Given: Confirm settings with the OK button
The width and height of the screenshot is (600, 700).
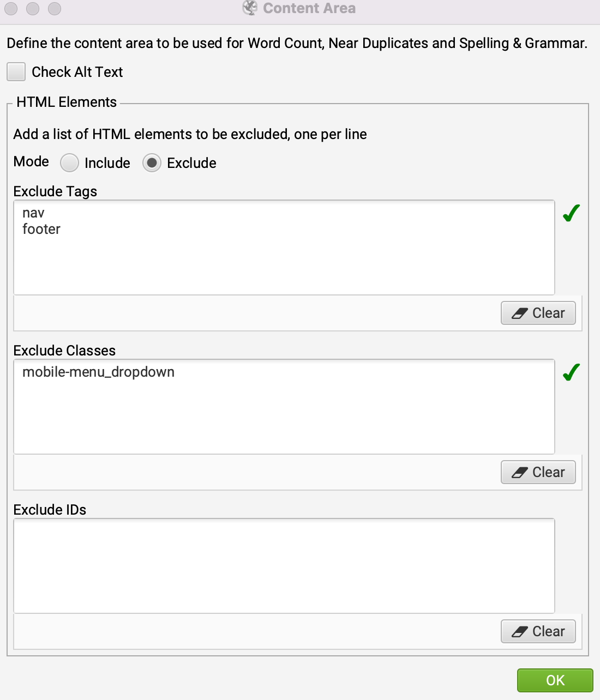Looking at the screenshot, I should pos(555,680).
